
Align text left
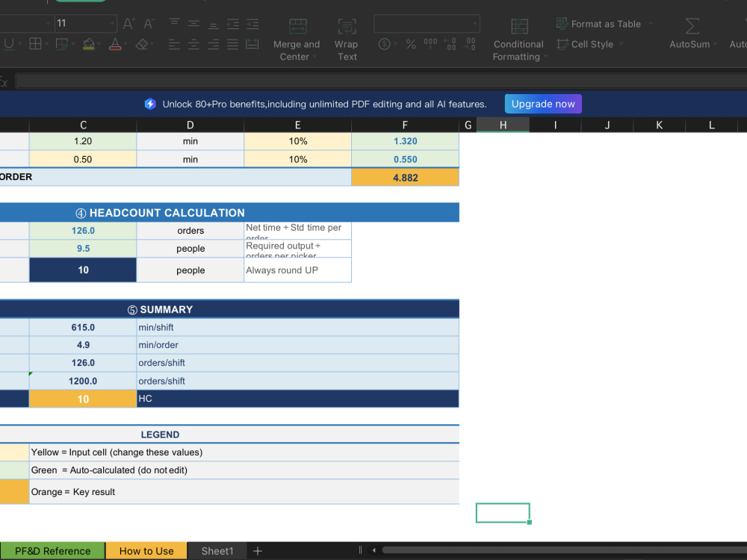(174, 45)
